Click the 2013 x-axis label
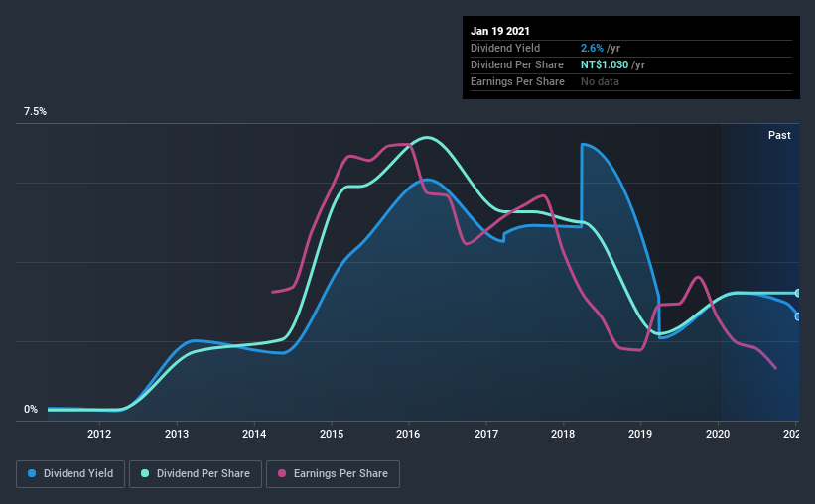The height and width of the screenshot is (504, 815). (176, 434)
